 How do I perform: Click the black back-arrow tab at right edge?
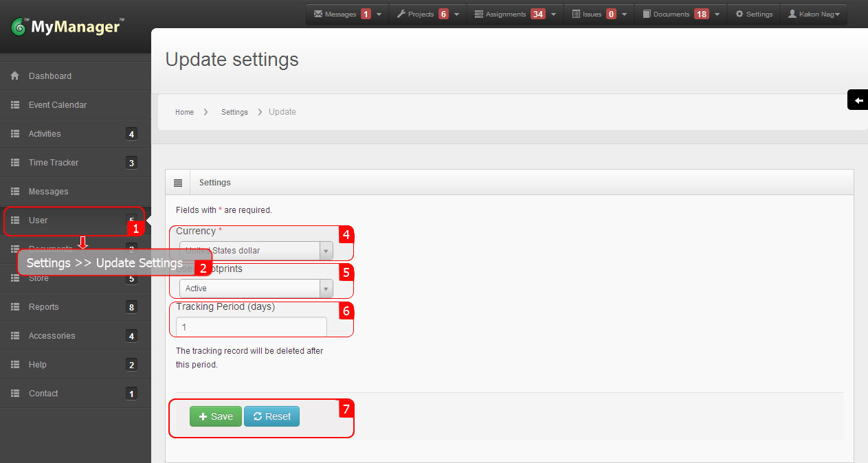tap(858, 100)
